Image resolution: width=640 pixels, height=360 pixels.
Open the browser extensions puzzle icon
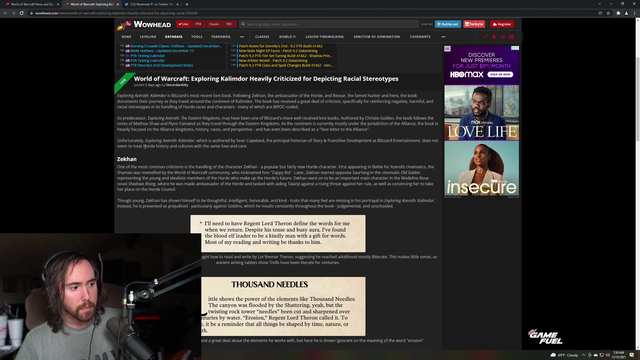pyautogui.click(x=618, y=13)
